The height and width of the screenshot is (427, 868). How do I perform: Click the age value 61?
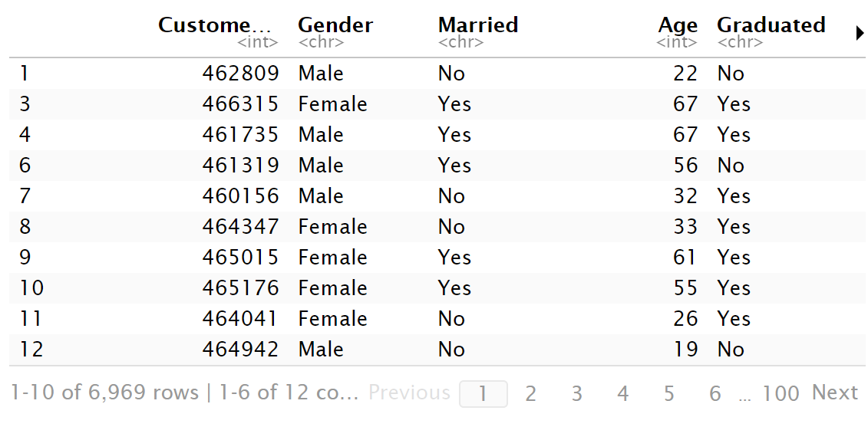click(x=685, y=258)
